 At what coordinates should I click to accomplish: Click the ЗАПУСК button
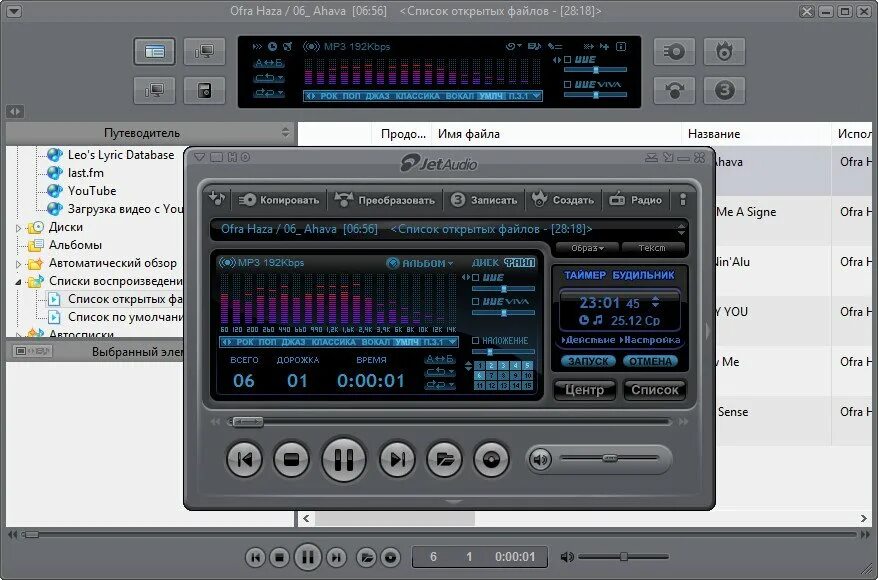click(588, 362)
